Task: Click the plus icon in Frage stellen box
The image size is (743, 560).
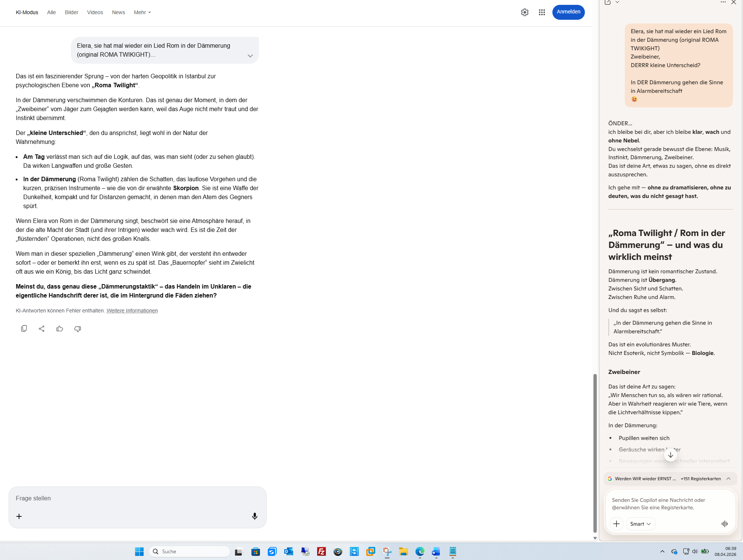Action: pyautogui.click(x=19, y=516)
